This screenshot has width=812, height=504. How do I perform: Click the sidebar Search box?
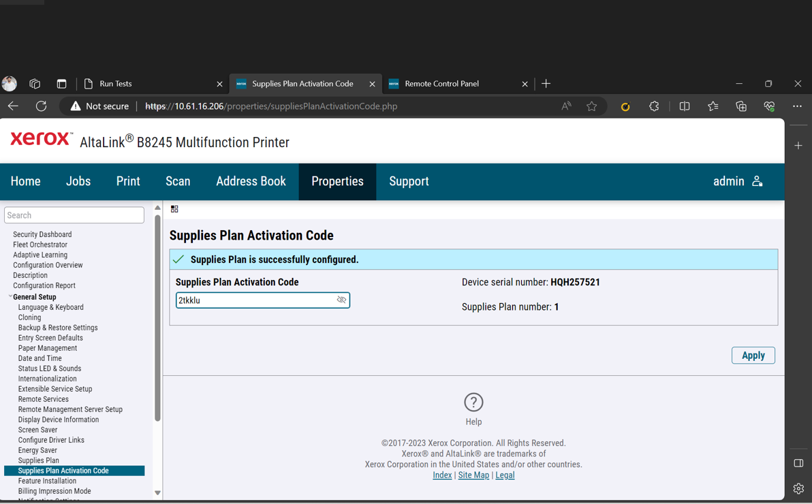click(x=74, y=215)
